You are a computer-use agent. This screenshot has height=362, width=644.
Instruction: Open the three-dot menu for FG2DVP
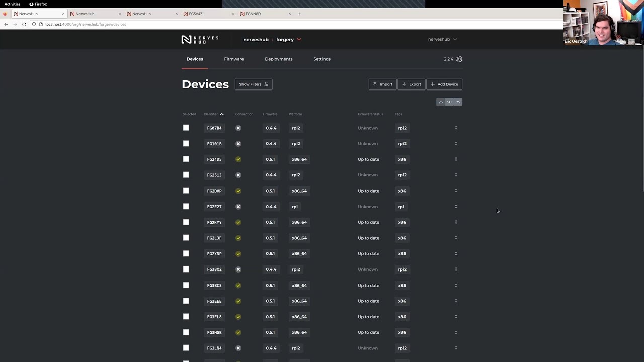[456, 191]
